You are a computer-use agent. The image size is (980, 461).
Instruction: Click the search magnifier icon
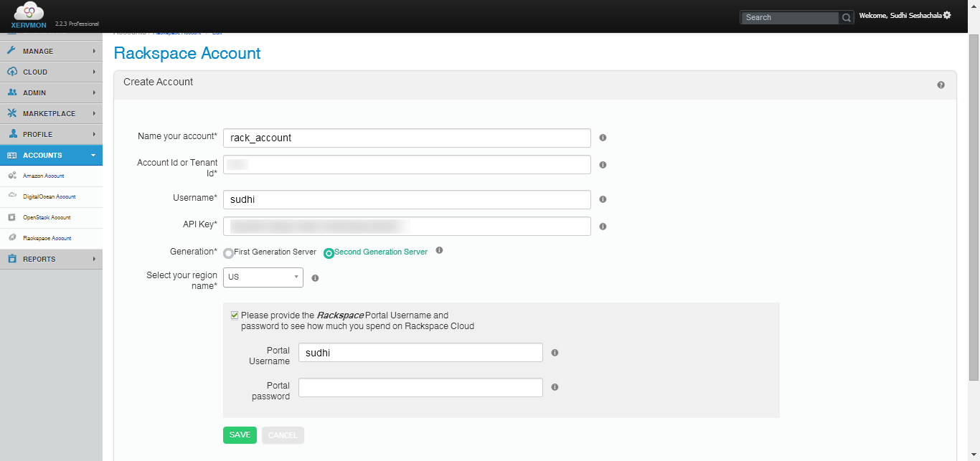[x=847, y=17]
